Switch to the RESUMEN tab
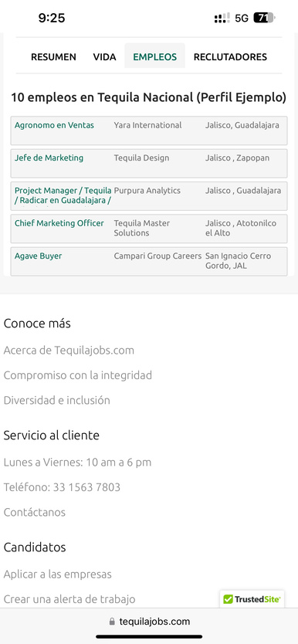The width and height of the screenshot is (298, 644). [53, 57]
